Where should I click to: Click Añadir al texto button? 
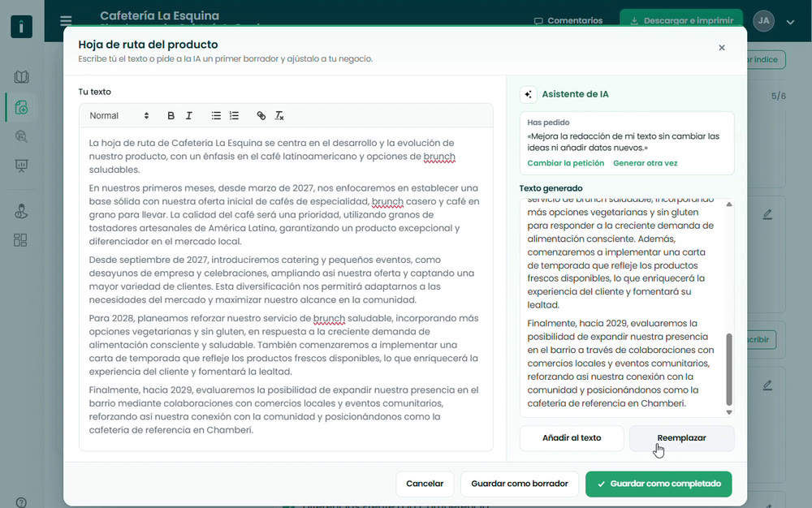coord(572,438)
